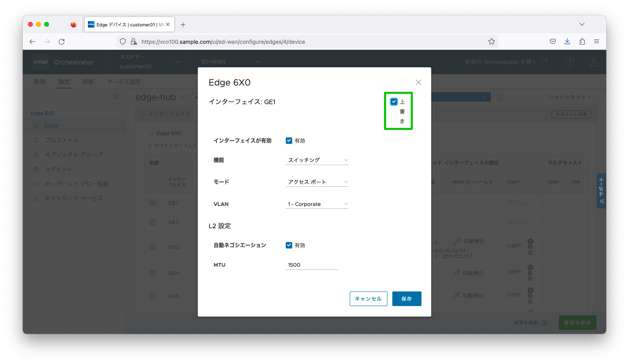Close the Edge 6X0 dialog

419,82
